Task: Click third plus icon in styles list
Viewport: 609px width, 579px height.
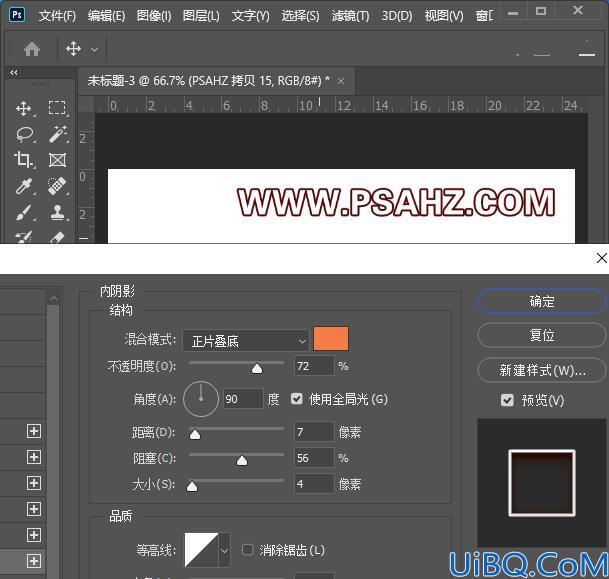Action: click(34, 483)
